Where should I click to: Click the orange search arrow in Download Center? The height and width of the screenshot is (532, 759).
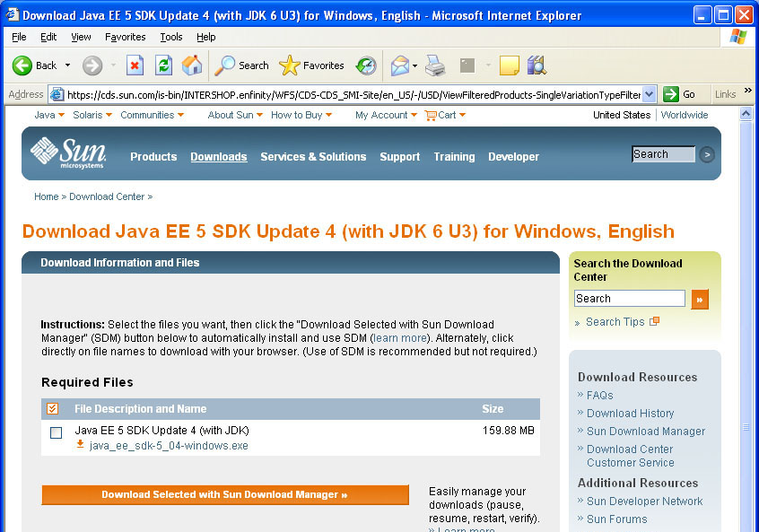coord(700,300)
